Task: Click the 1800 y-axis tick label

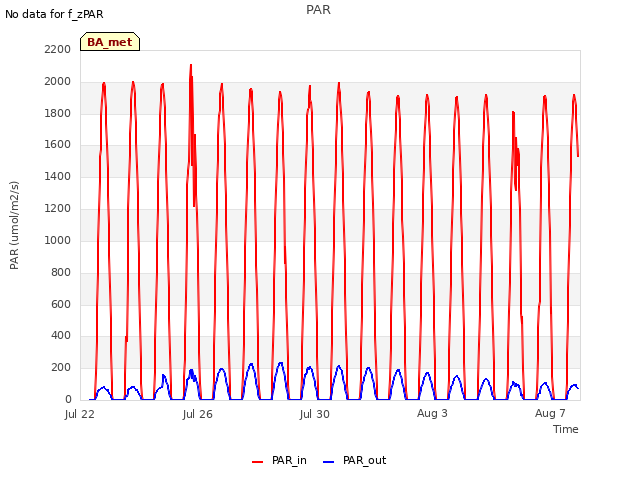Action: 58,113
